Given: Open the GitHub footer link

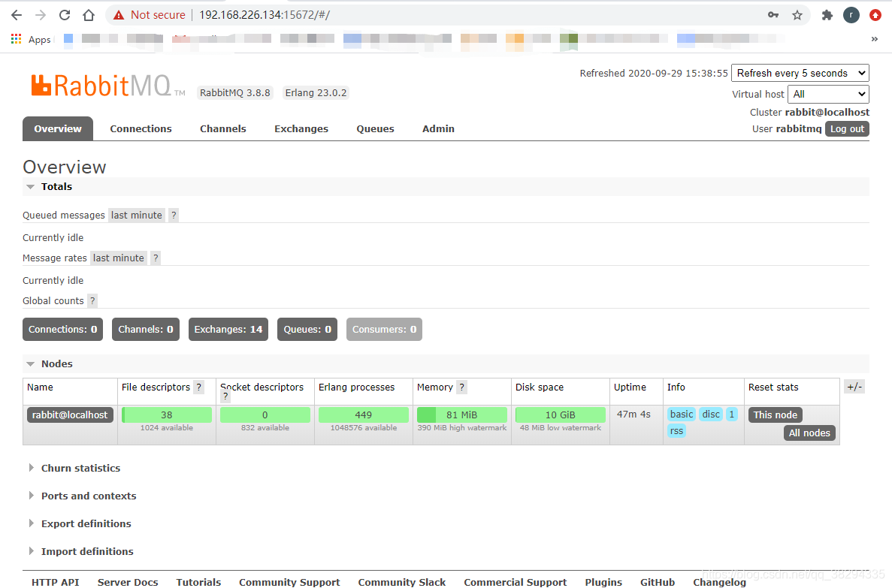Looking at the screenshot, I should (x=657, y=582).
